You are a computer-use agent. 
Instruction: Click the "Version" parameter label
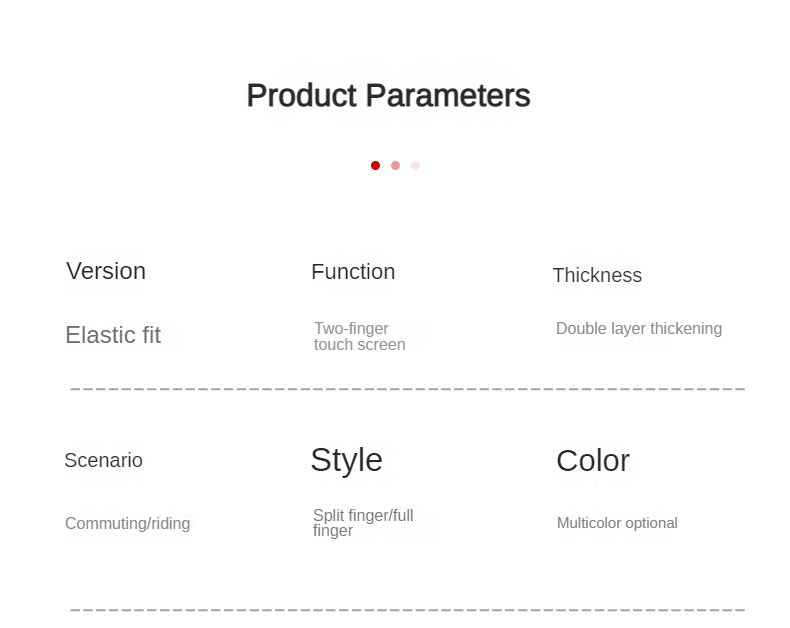106,271
